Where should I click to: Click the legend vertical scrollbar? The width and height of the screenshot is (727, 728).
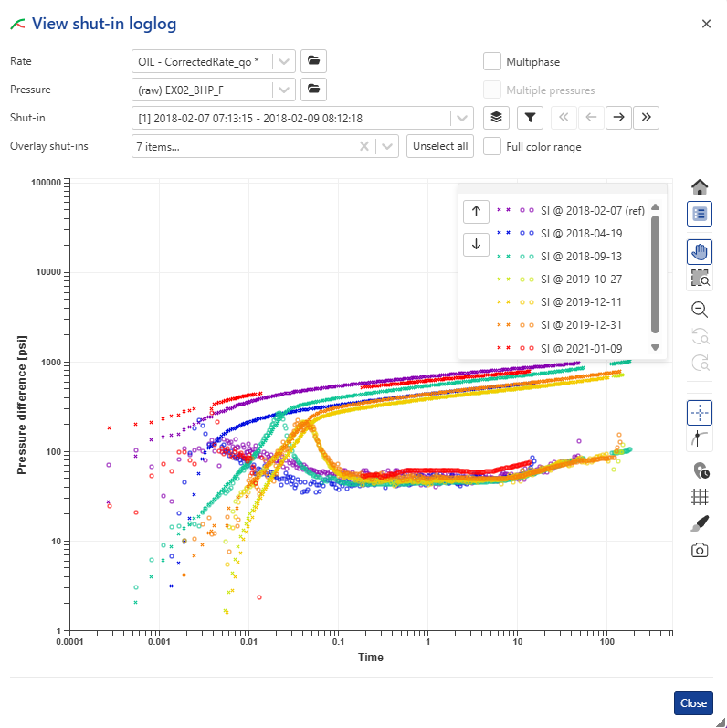tap(655, 274)
